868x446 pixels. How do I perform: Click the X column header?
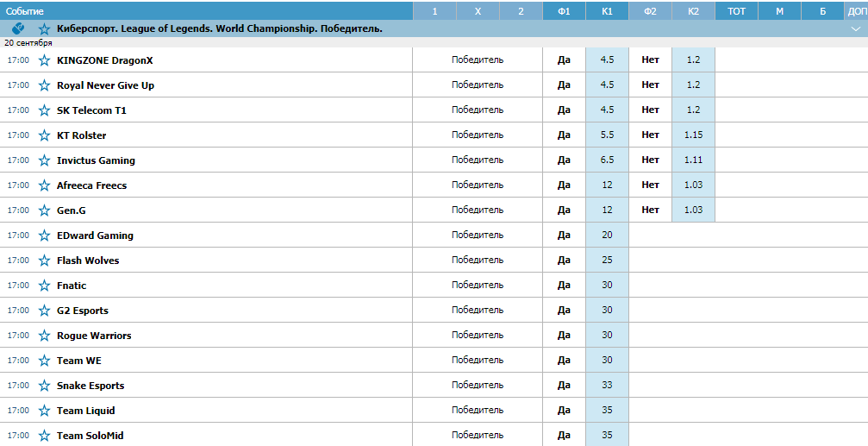[478, 11]
